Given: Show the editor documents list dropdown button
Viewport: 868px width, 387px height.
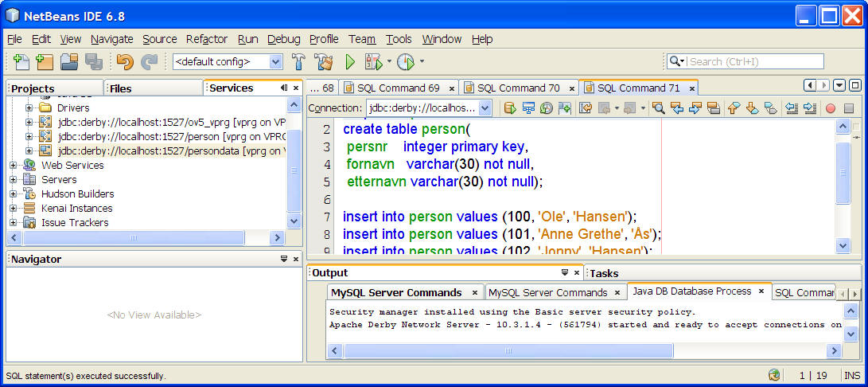Looking at the screenshot, I should pos(840,85).
